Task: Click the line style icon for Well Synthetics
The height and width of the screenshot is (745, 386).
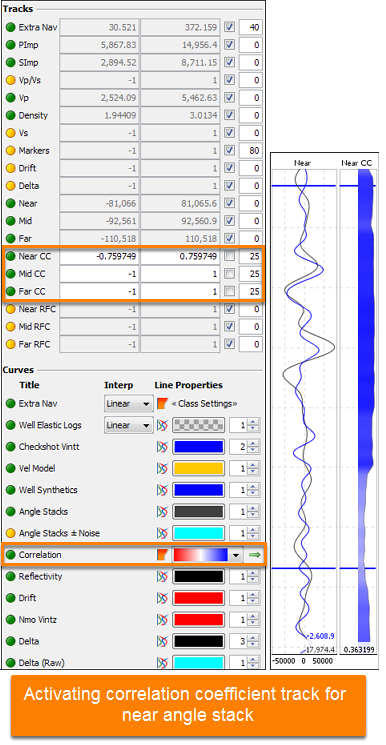Action: 162,490
